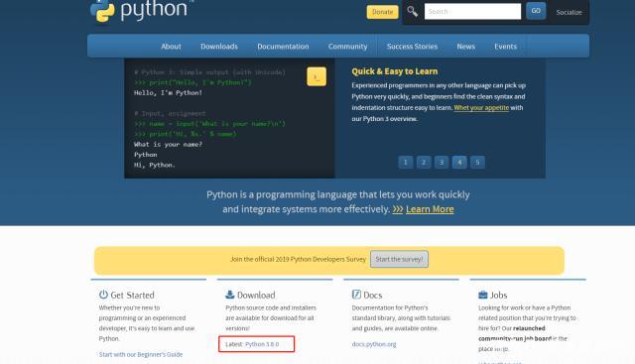Screen dimensions: 635x364
Task: Click the code sample panel
Action: click(229, 118)
